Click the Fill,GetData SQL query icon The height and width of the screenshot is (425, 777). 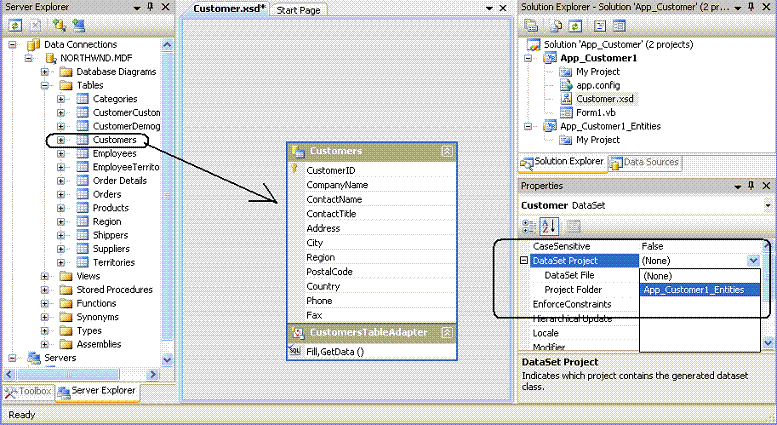coord(295,351)
